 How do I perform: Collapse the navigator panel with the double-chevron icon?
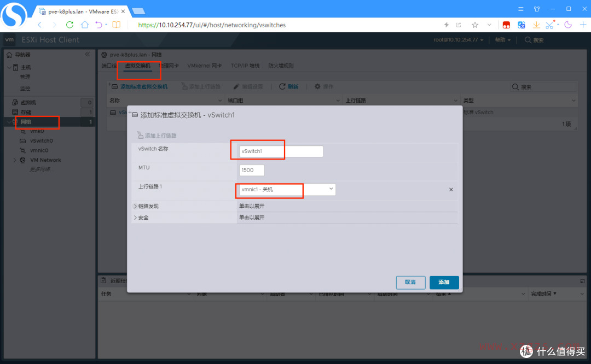click(x=86, y=54)
